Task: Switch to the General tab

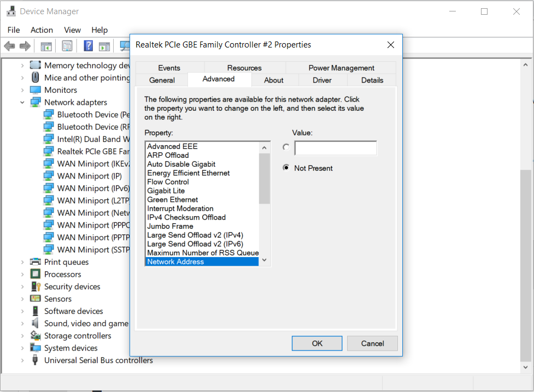Action: pos(162,80)
